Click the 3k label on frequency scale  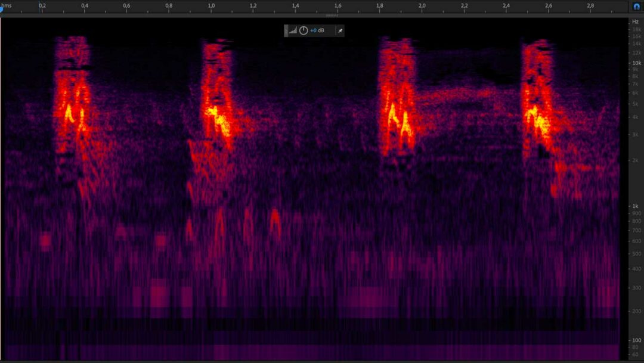point(636,135)
